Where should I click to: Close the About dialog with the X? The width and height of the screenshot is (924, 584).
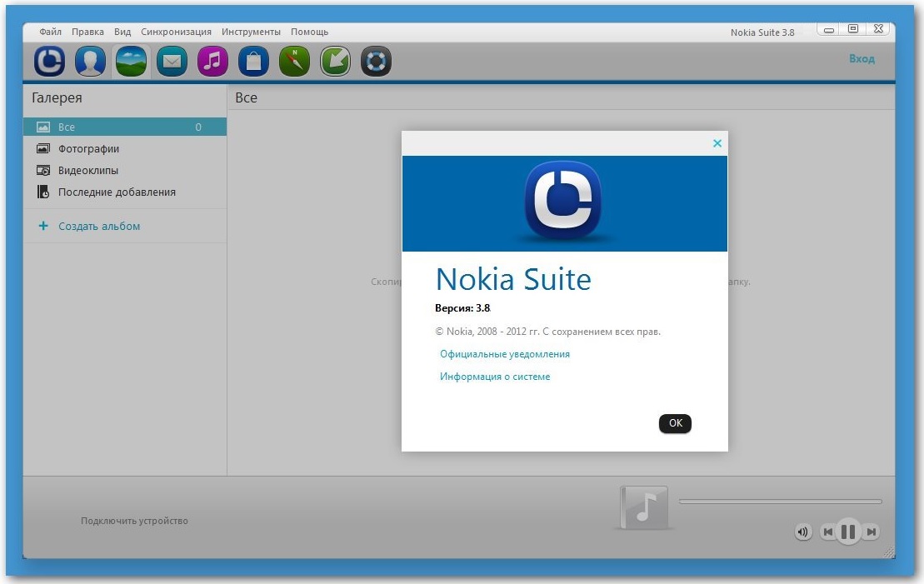(x=717, y=143)
